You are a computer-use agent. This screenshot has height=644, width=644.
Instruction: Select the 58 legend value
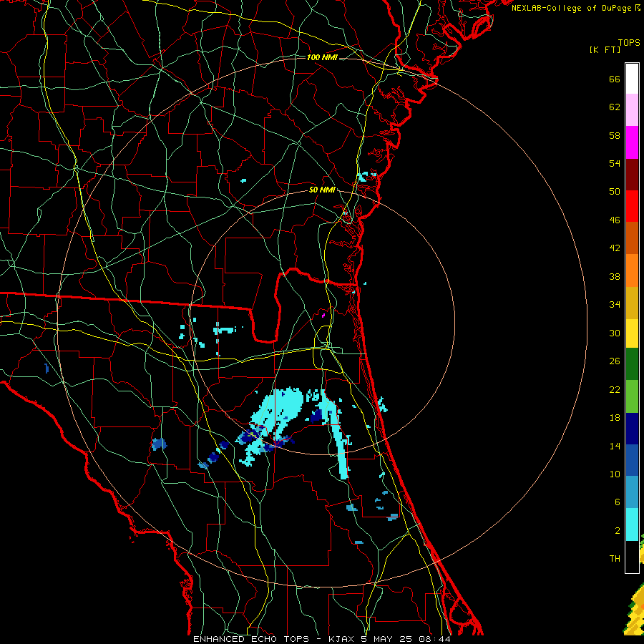[x=615, y=135]
